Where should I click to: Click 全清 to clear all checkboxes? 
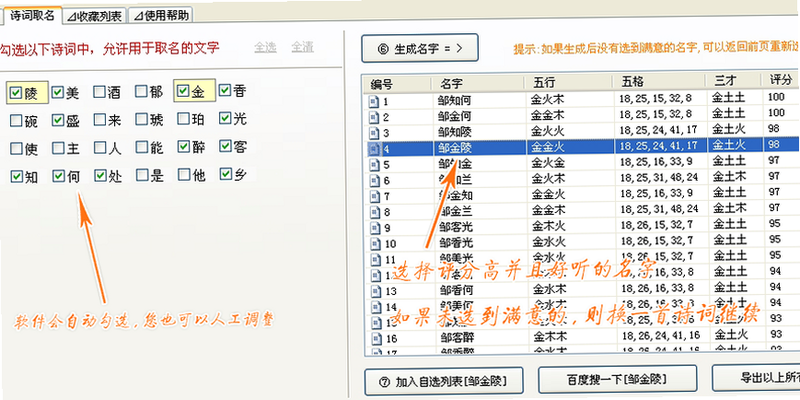pyautogui.click(x=303, y=47)
